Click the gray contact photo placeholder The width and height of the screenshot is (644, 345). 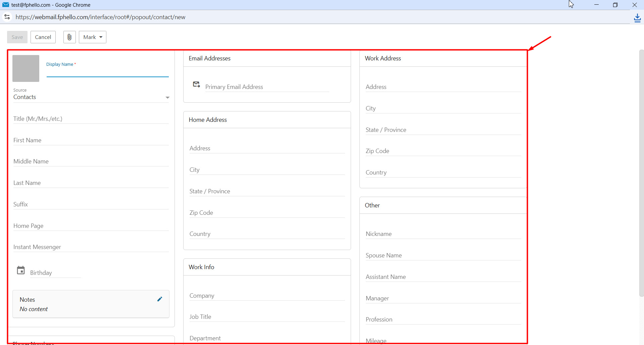26,68
